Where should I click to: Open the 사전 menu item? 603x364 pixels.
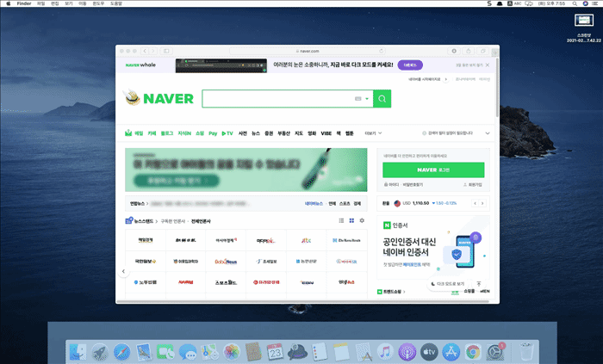(243, 133)
